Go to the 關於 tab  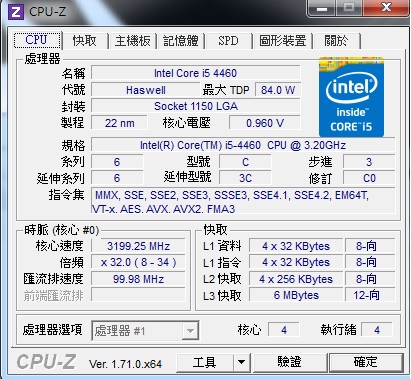336,41
